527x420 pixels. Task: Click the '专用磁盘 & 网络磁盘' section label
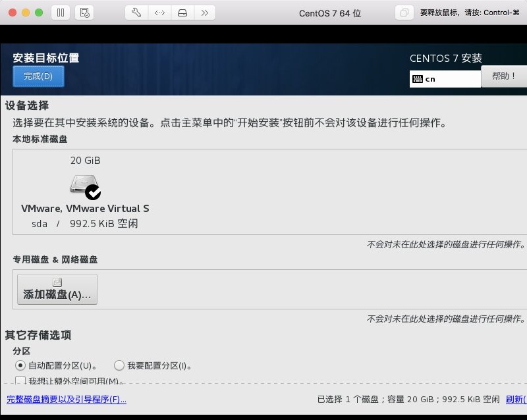click(55, 259)
